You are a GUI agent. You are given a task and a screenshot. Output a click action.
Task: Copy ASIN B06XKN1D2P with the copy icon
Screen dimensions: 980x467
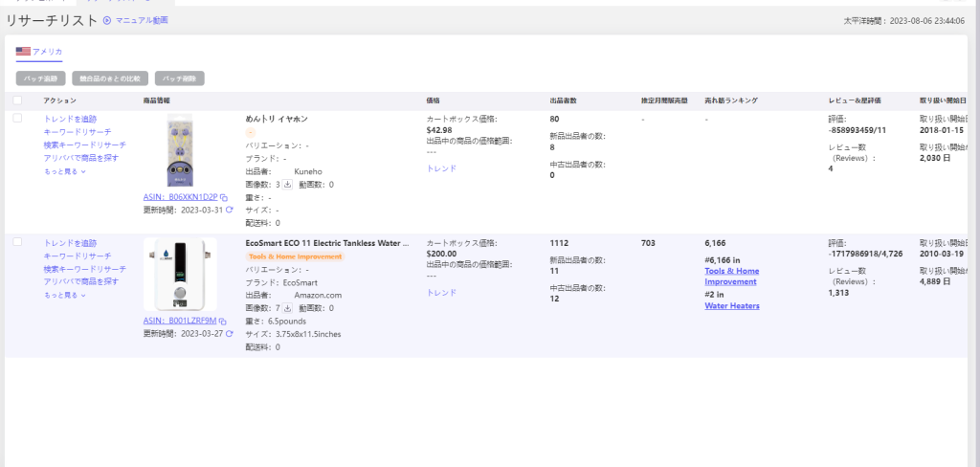[x=222, y=196]
